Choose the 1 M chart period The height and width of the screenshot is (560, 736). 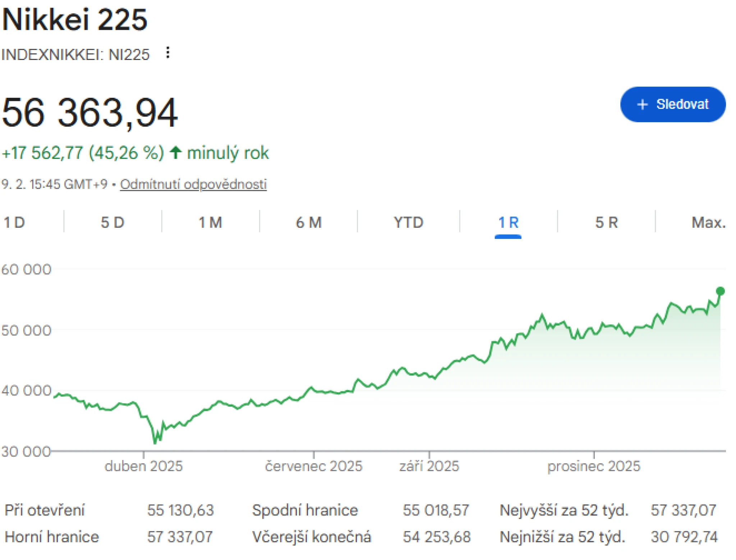pyautogui.click(x=211, y=222)
